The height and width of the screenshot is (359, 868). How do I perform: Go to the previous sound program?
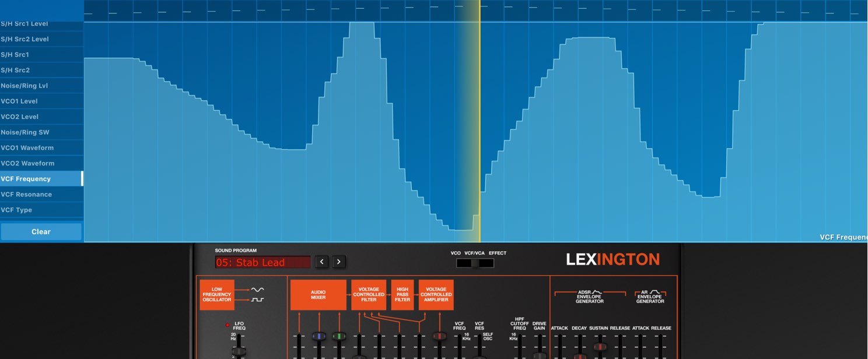pos(322,262)
